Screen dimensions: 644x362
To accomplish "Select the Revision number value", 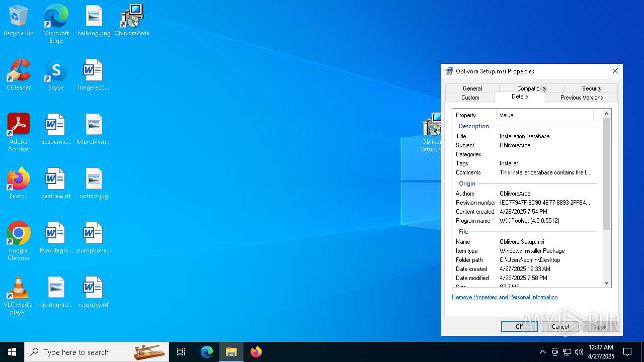I will click(x=545, y=203).
